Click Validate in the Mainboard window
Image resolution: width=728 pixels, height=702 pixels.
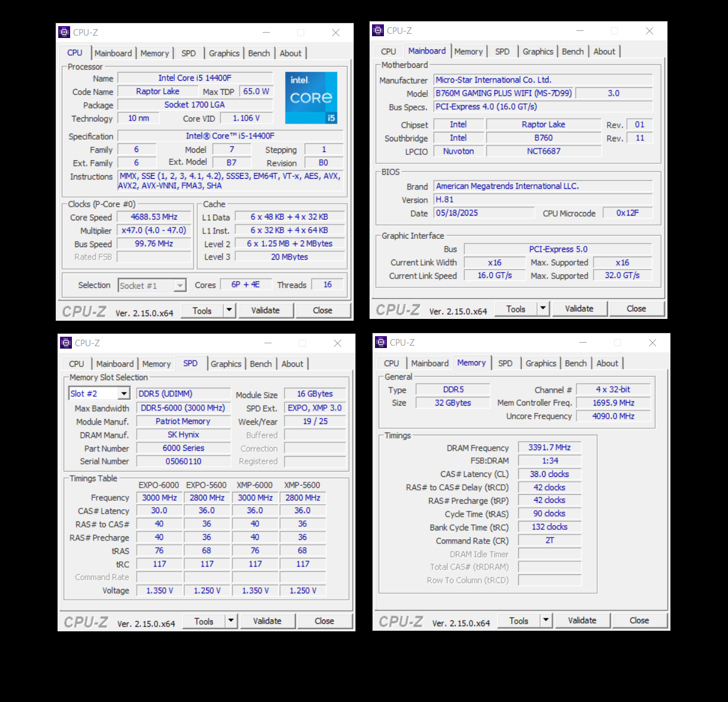click(579, 308)
